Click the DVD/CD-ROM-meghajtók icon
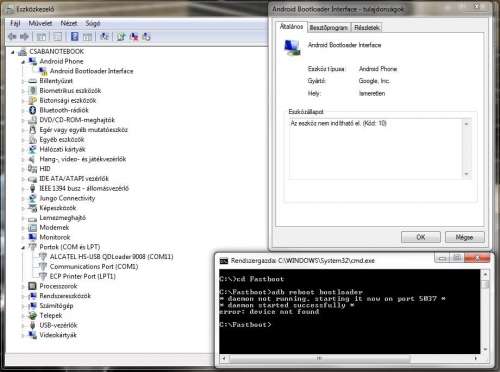The image size is (500, 372). (33, 120)
